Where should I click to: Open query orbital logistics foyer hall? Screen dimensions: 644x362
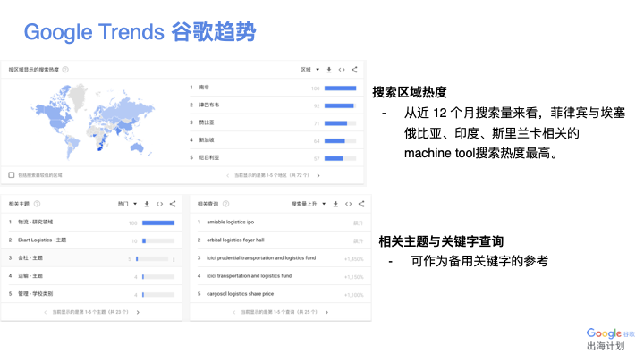pyautogui.click(x=235, y=240)
